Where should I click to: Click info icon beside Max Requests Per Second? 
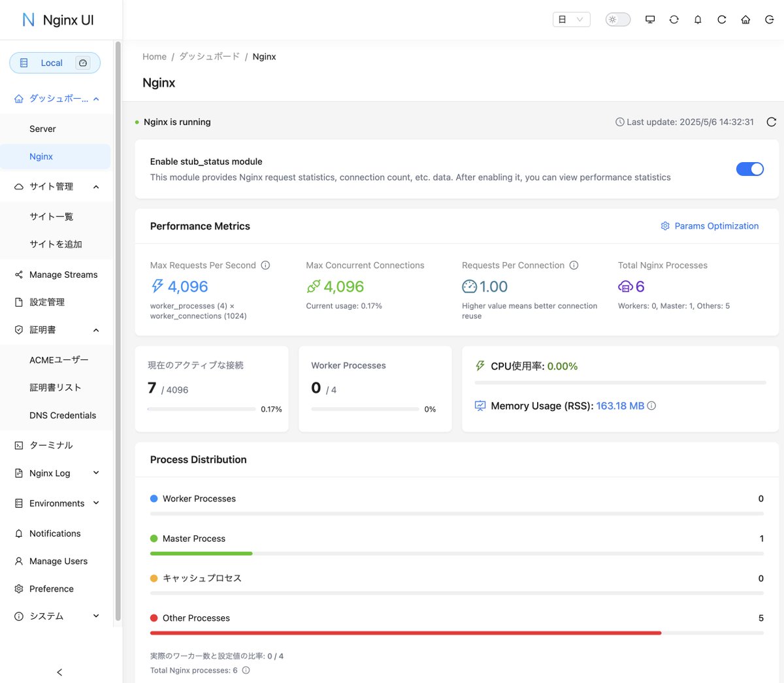pyautogui.click(x=265, y=265)
